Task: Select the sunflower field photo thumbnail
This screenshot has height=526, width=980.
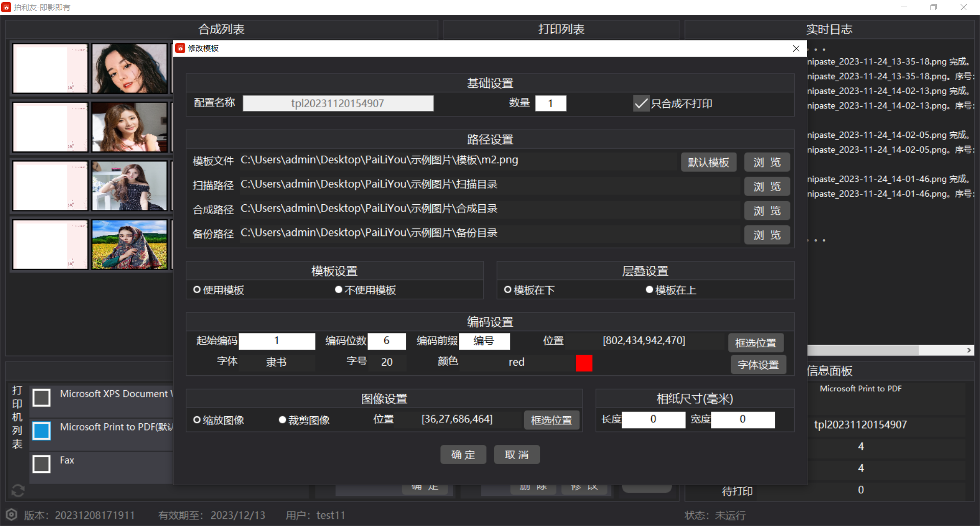Action: click(130, 245)
